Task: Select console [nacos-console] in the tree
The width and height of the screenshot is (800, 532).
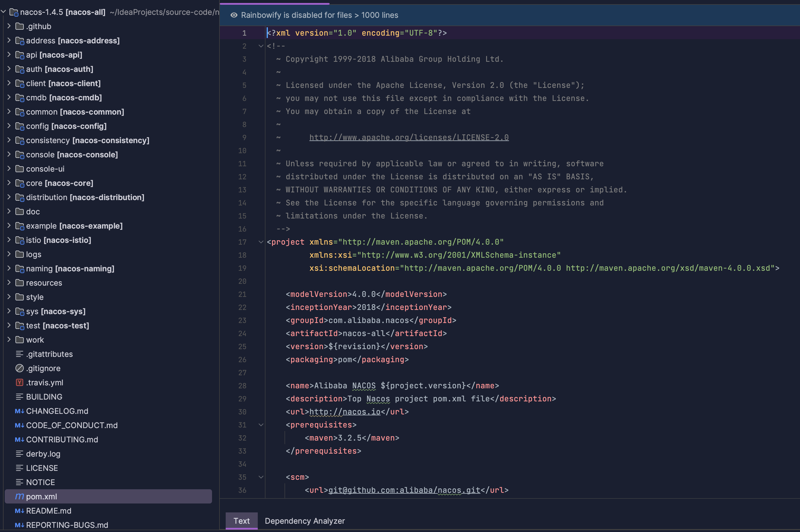Action: point(108,154)
